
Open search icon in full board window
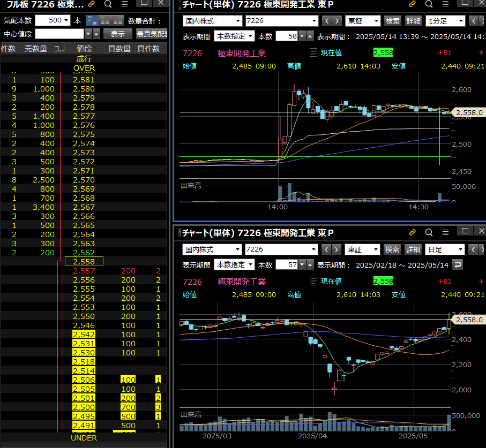[108, 4]
